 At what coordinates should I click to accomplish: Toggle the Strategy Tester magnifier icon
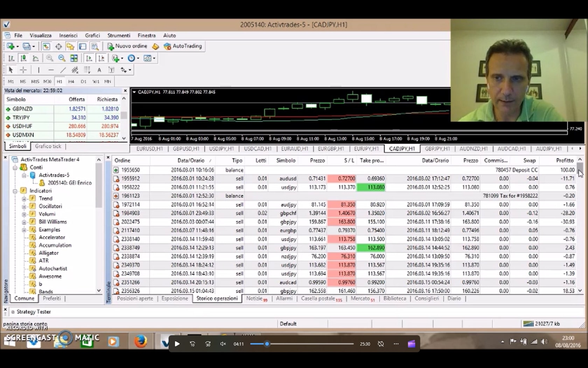[94, 46]
